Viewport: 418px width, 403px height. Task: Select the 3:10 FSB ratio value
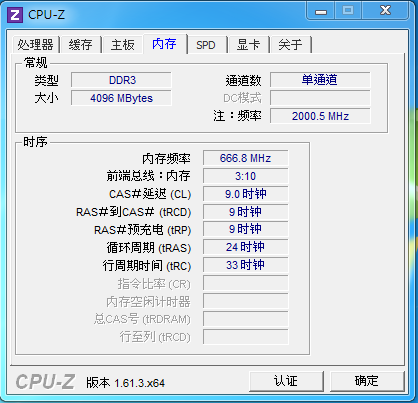click(x=246, y=176)
